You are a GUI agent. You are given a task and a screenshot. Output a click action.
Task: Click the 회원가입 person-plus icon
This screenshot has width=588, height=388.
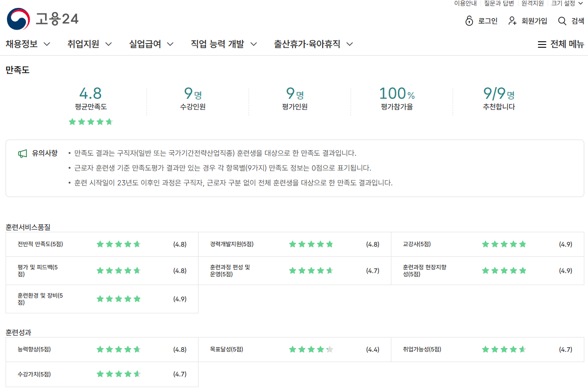[512, 21]
